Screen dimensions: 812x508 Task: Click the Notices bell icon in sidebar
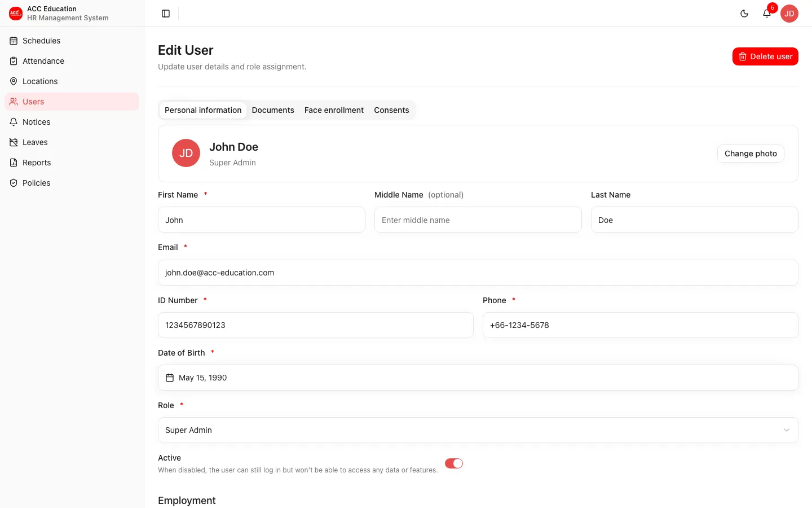[x=14, y=122]
